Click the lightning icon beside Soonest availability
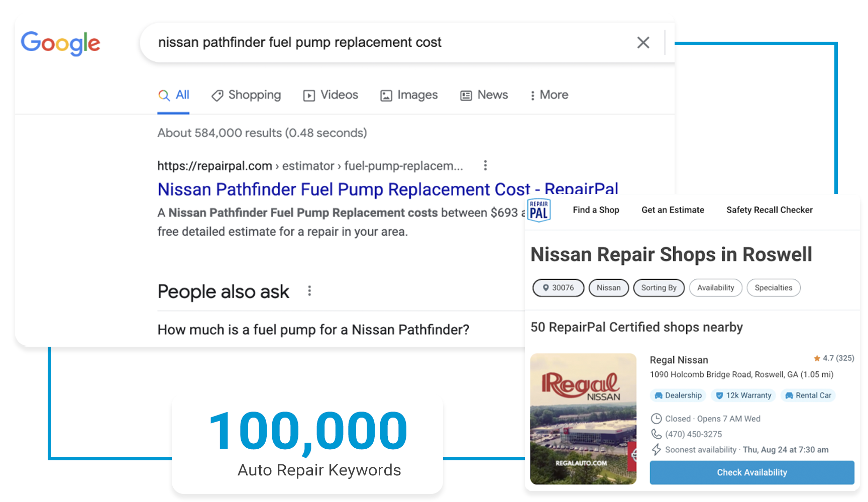Image resolution: width=868 pixels, height=502 pixels. pyautogui.click(x=656, y=449)
